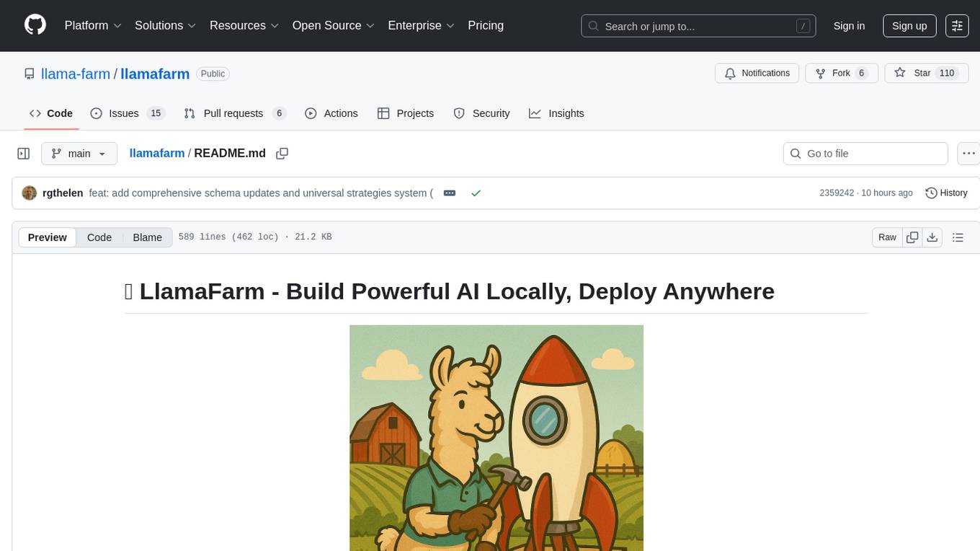This screenshot has width=980, height=551.
Task: Switch to Code view
Action: 99,237
